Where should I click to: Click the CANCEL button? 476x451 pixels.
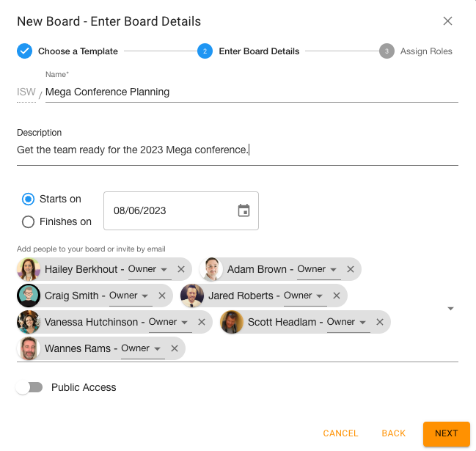pyautogui.click(x=340, y=433)
